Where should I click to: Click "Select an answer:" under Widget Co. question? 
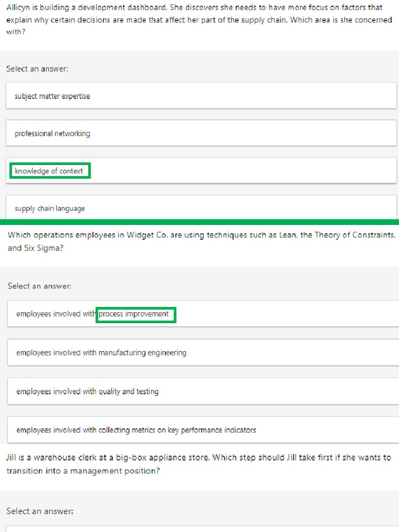coord(39,286)
